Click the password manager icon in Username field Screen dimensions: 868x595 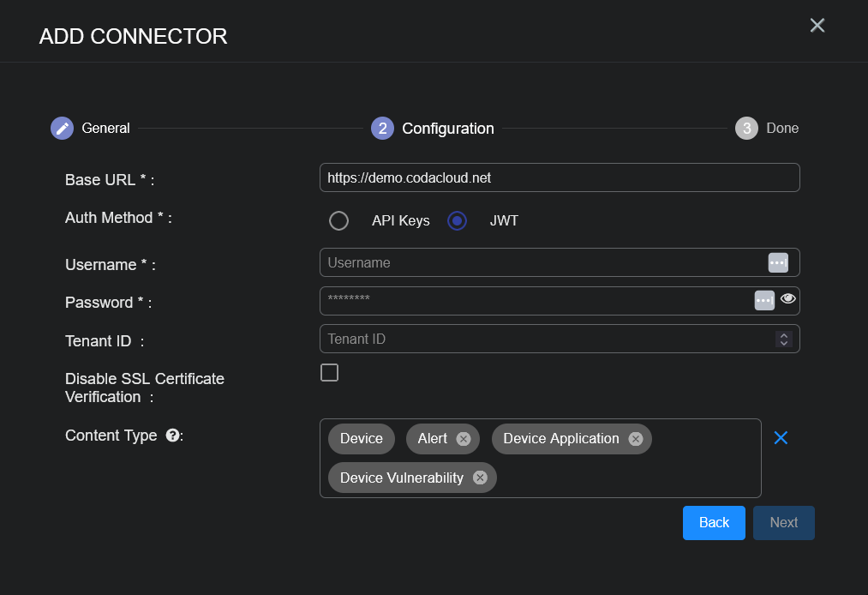pos(777,263)
